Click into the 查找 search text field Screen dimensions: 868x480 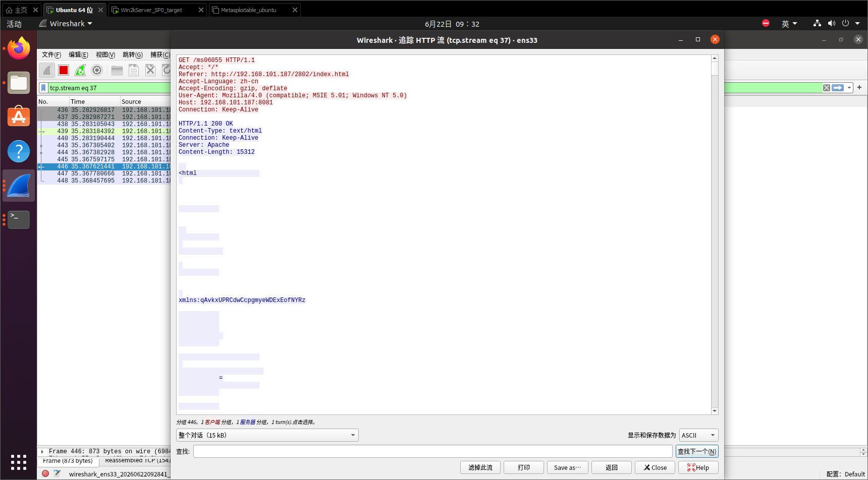(433, 451)
